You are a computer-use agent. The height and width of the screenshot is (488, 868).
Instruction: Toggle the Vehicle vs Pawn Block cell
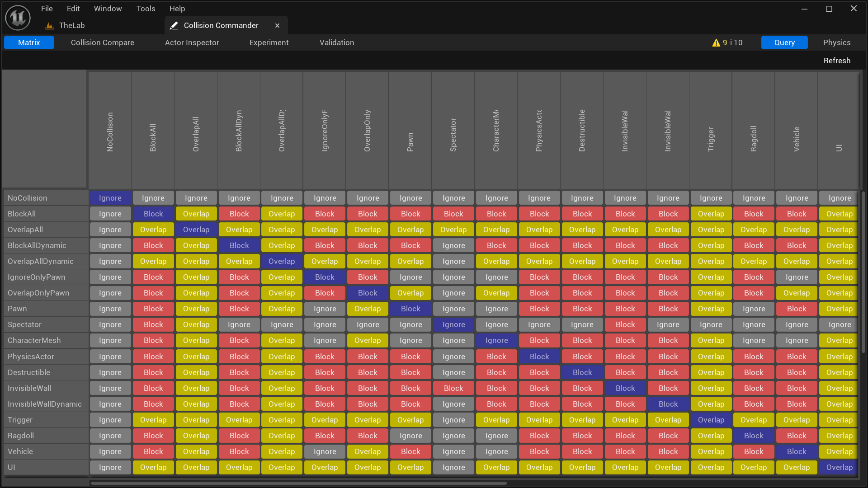click(410, 451)
